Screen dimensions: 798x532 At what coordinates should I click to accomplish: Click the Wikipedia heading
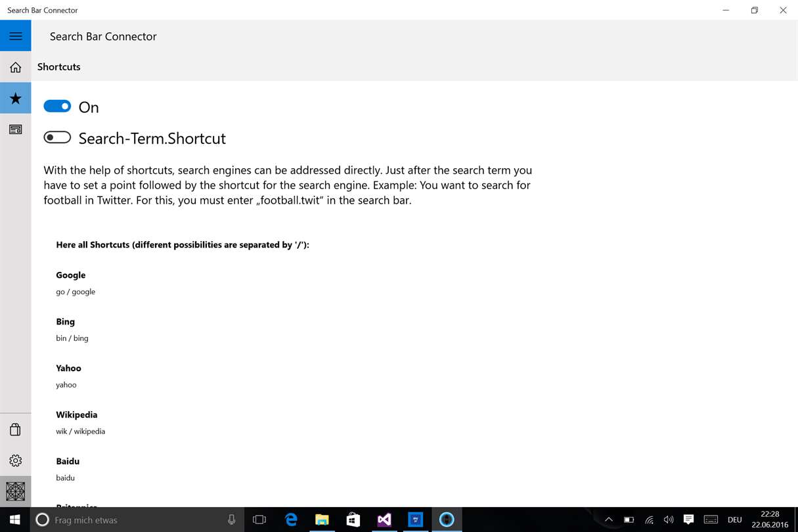coord(77,415)
